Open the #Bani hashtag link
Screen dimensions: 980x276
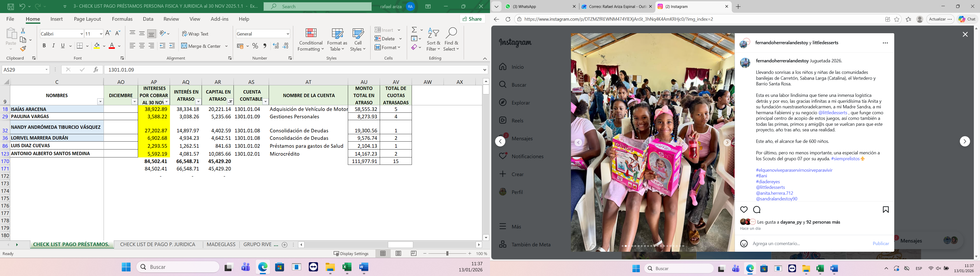click(x=761, y=176)
